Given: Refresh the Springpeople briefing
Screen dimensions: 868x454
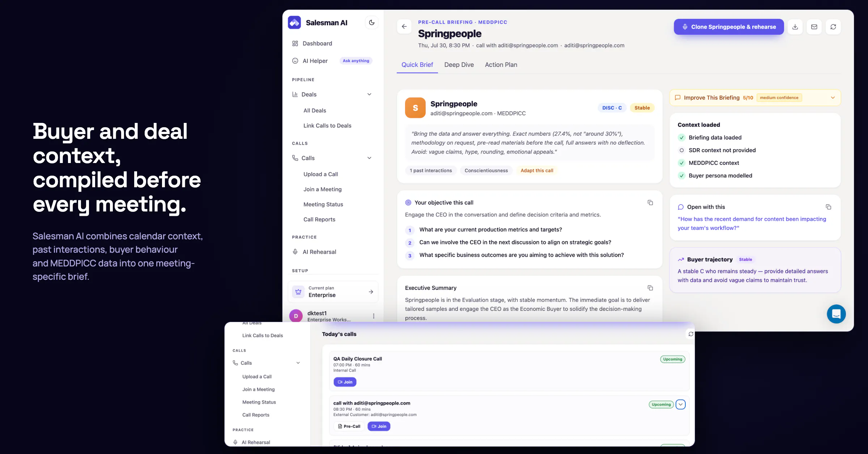Looking at the screenshot, I should (833, 27).
